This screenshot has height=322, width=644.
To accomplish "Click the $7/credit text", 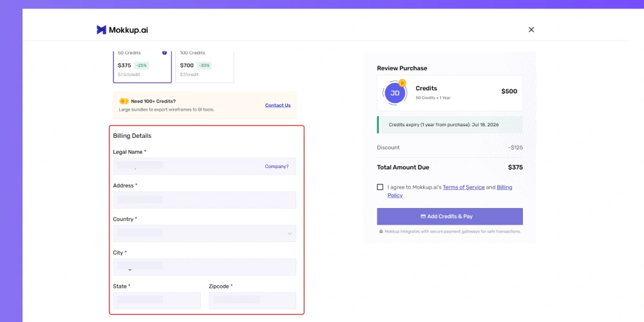I will [x=189, y=75].
